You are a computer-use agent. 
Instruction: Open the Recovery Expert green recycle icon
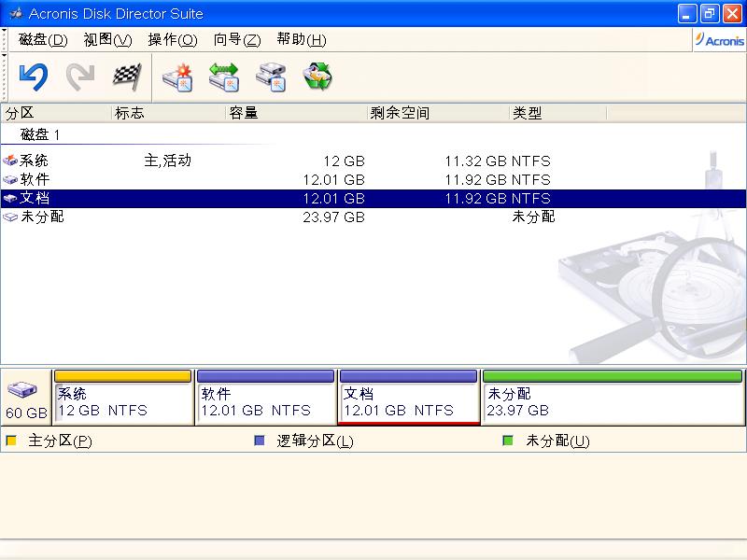pyautogui.click(x=317, y=77)
